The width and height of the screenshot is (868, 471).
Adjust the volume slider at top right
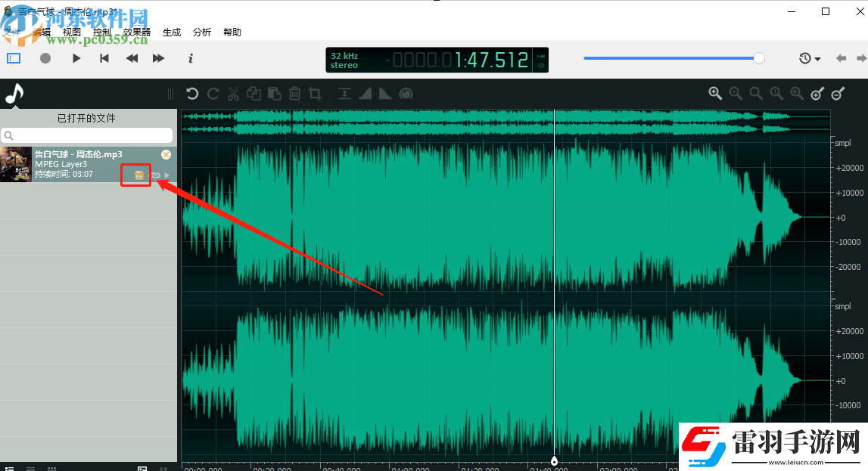(x=674, y=57)
